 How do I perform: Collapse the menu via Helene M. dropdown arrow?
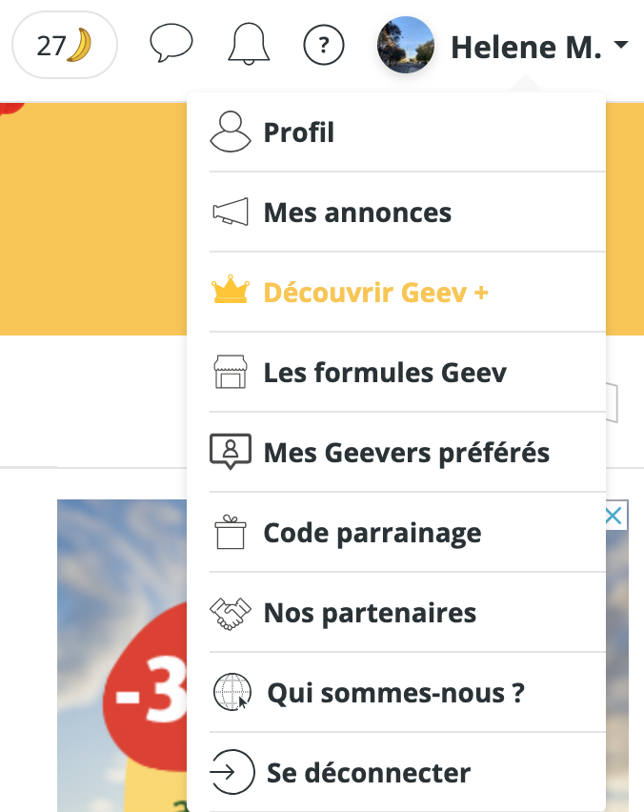(x=624, y=44)
